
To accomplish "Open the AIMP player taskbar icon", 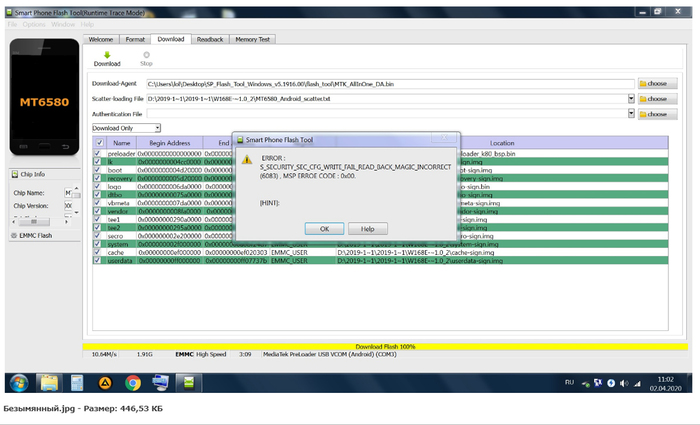I will pos(105,383).
